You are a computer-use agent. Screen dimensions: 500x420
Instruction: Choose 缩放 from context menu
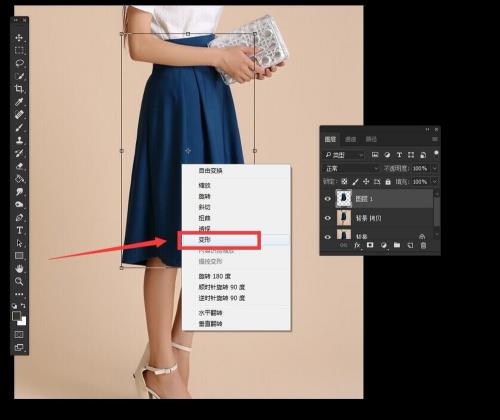[204, 185]
